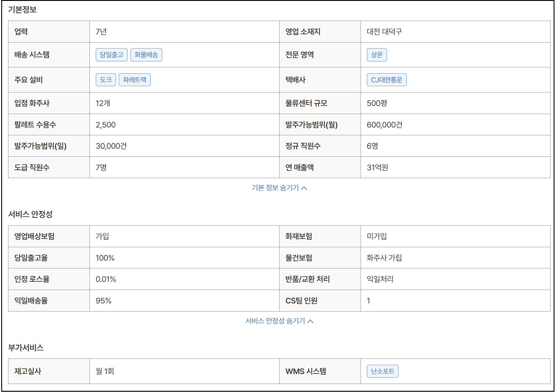Click the 업력 row label
Viewport: 556px width, 392px height.
(21, 32)
